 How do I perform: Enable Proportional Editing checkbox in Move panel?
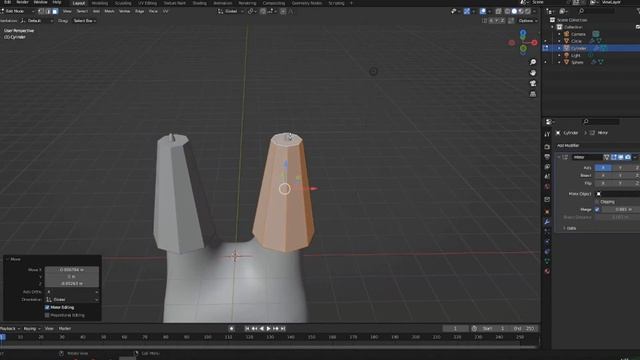tap(47, 315)
